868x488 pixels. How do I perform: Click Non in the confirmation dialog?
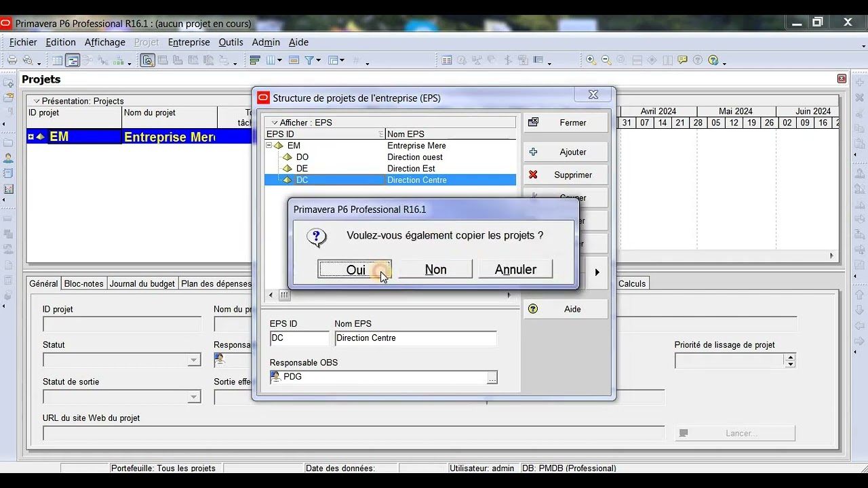click(435, 270)
